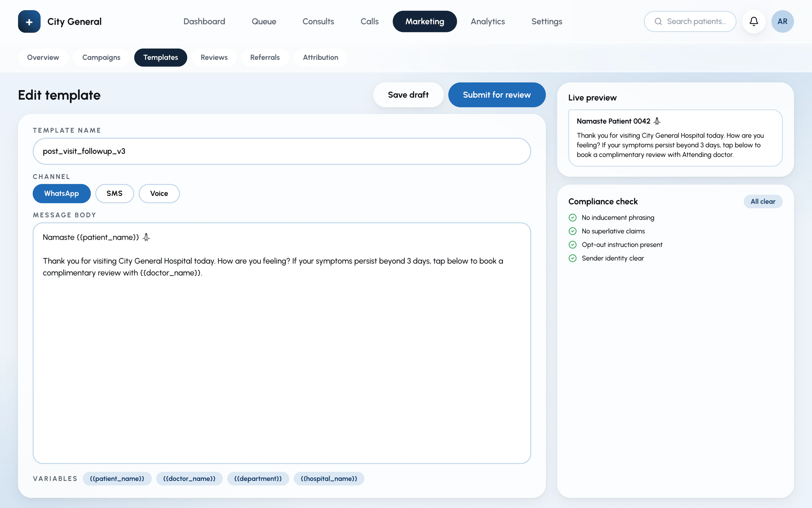Click the City General brand name
Screen dimensions: 812x508
point(74,22)
